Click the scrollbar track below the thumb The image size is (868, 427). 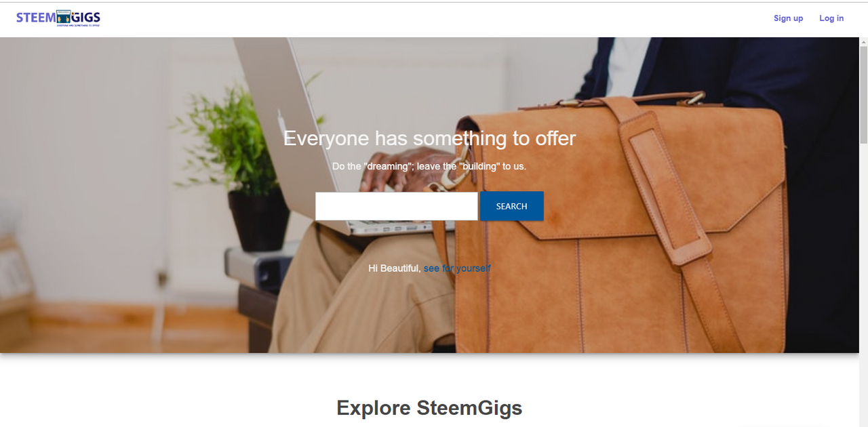[x=863, y=285]
